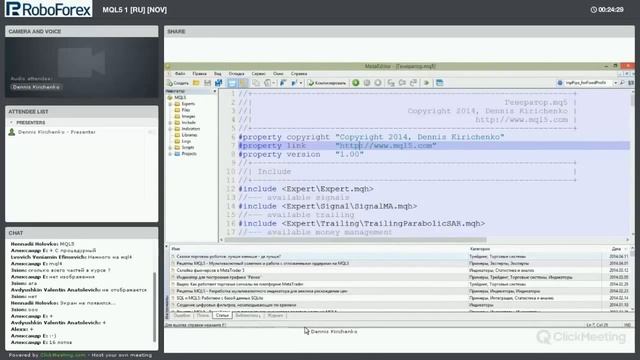Open the Правка menu

pos(199,74)
